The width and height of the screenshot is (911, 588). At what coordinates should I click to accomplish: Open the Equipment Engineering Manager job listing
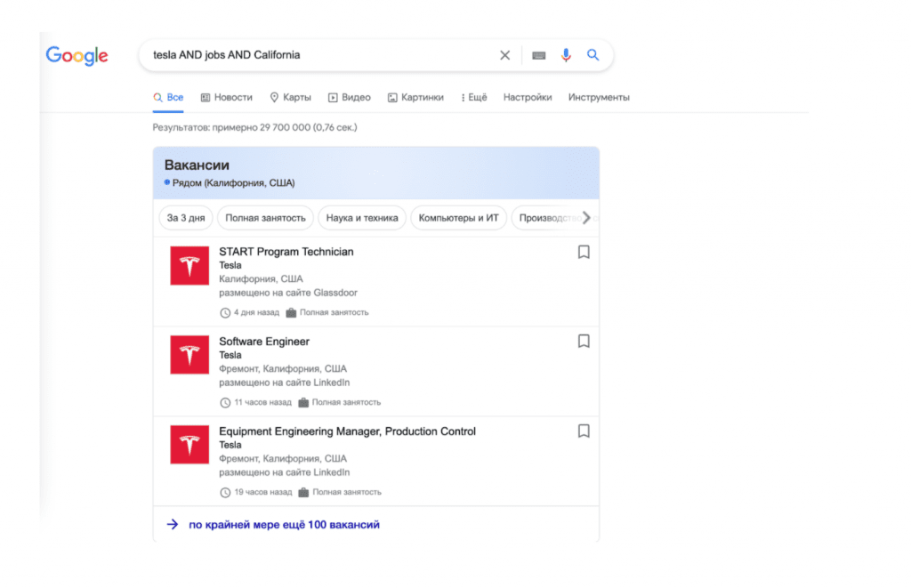point(347,431)
